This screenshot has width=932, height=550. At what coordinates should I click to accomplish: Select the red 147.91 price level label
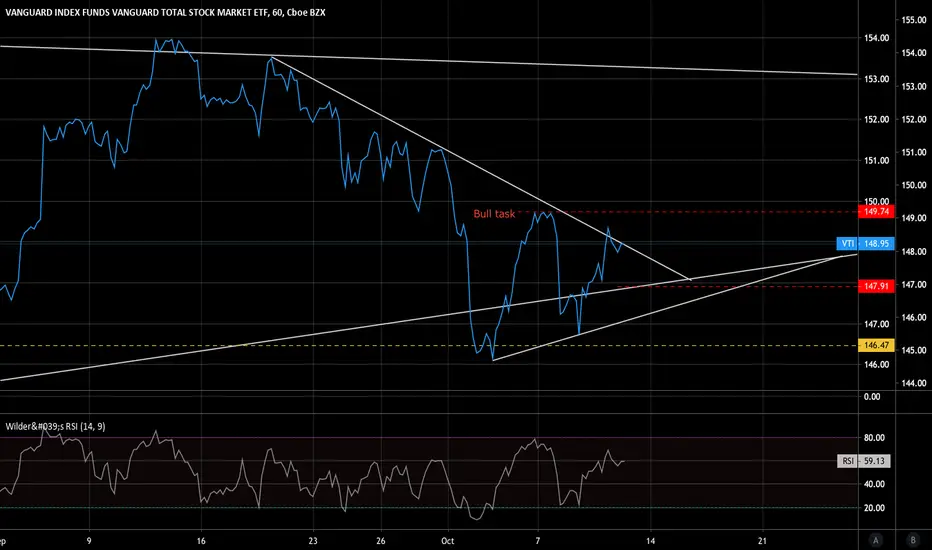[x=876, y=286]
